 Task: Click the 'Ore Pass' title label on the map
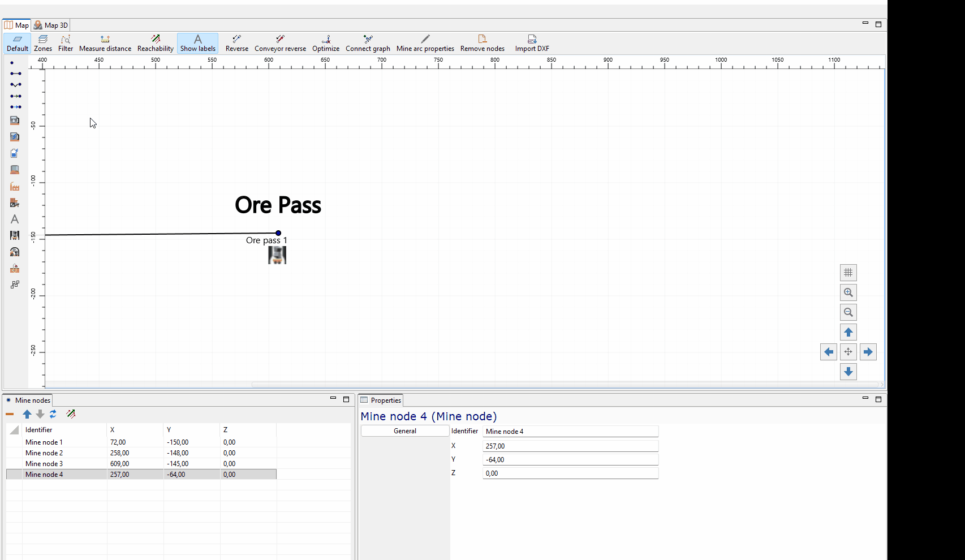[x=278, y=205]
